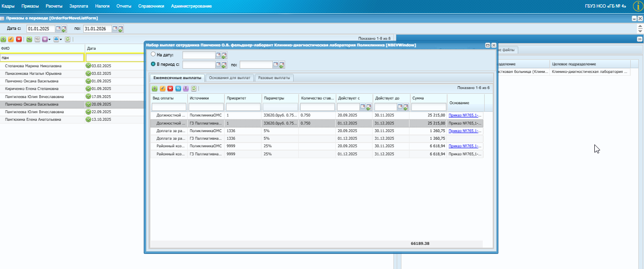644x269 pixels.
Task: Refresh the transfer orders list
Action: pyautogui.click(x=68, y=39)
